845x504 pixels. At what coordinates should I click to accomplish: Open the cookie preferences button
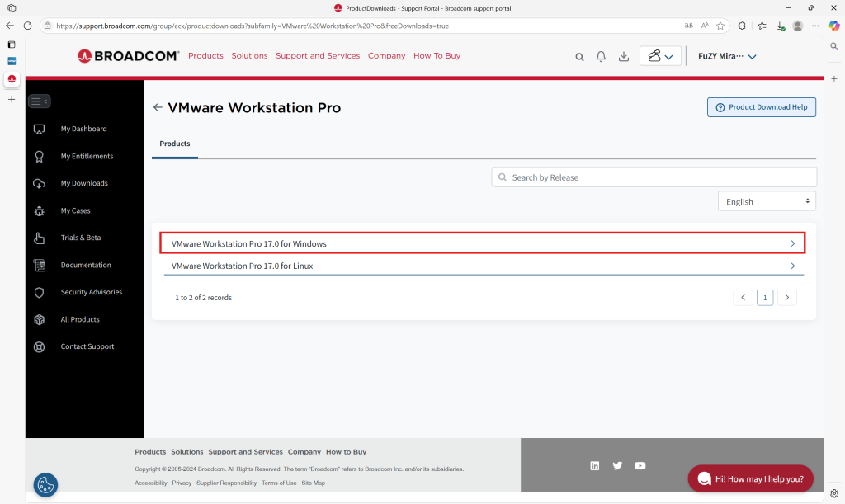click(45, 485)
